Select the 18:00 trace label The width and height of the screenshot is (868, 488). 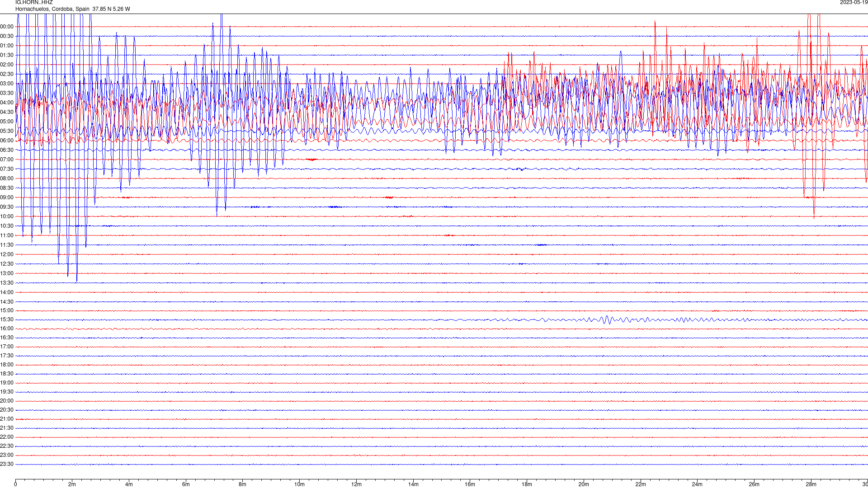(x=7, y=365)
